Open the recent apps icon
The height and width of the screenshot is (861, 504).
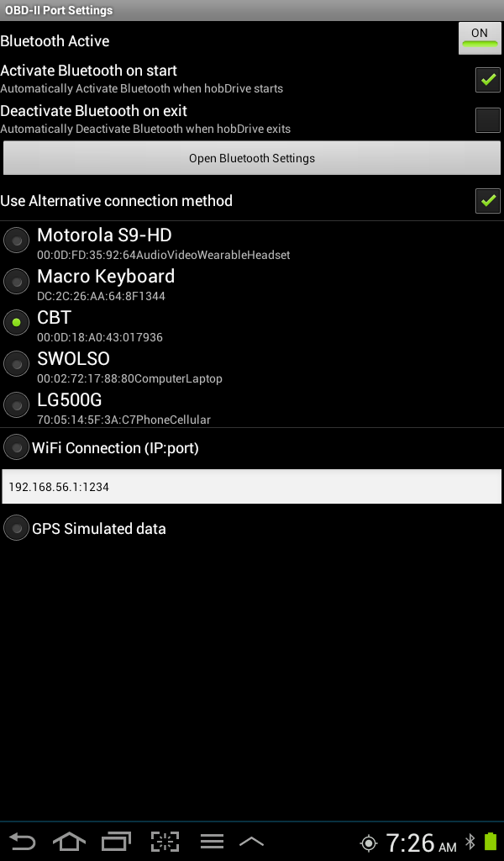pos(117,842)
